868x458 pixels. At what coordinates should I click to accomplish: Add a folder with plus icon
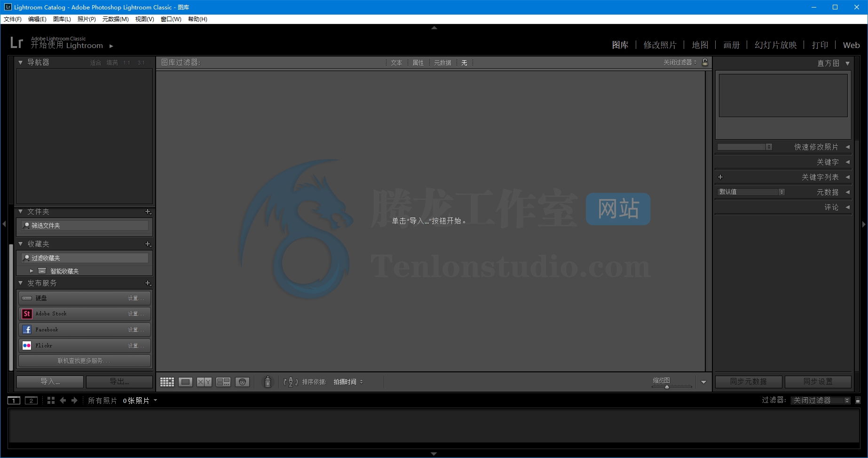coord(148,212)
